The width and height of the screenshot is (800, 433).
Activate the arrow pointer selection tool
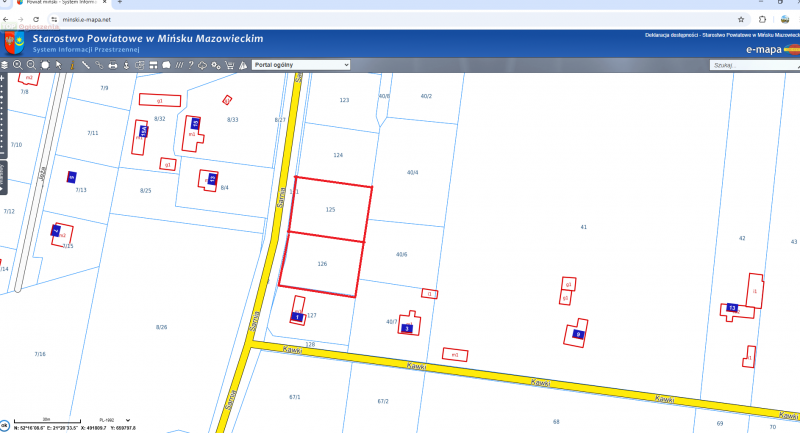tap(59, 65)
